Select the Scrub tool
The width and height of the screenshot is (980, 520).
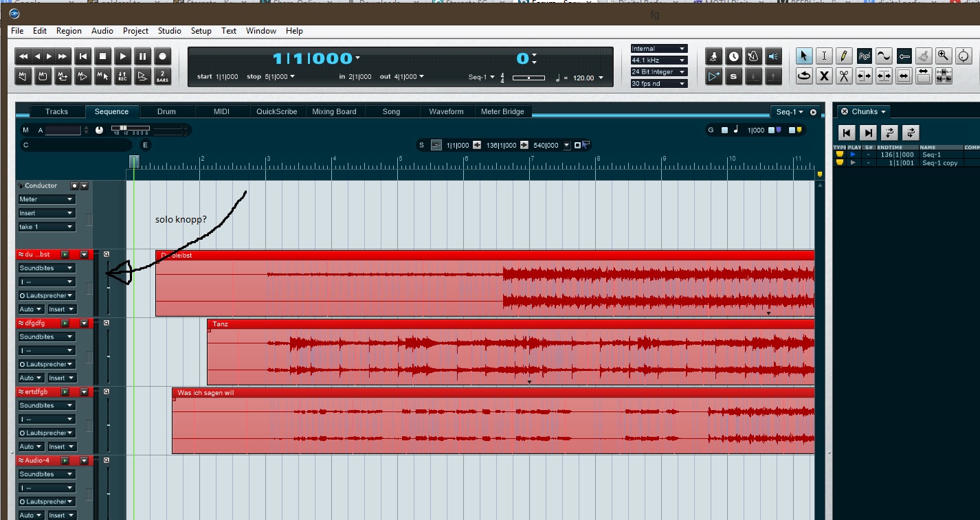[x=964, y=56]
